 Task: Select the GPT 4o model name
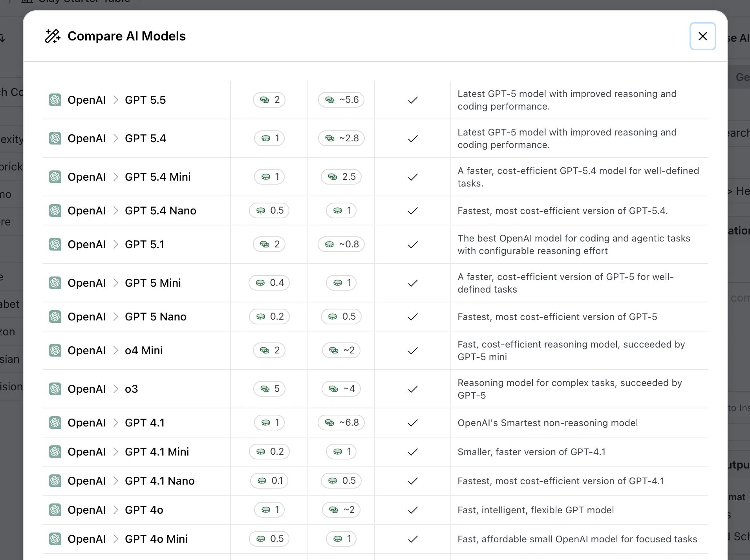click(144, 510)
